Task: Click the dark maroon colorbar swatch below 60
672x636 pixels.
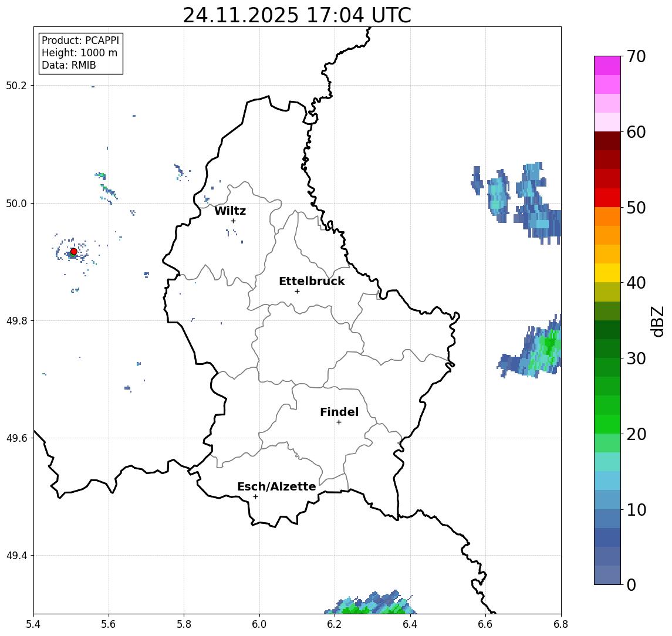Action: pyautogui.click(x=607, y=141)
